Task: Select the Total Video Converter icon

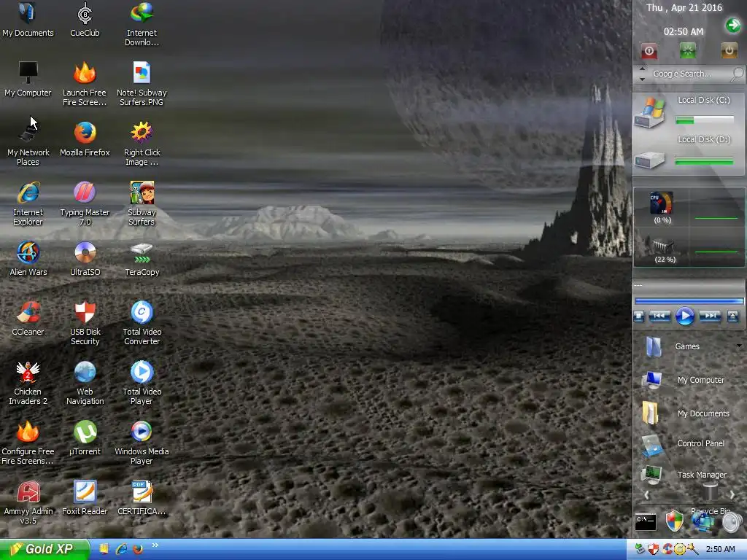Action: coord(142,323)
